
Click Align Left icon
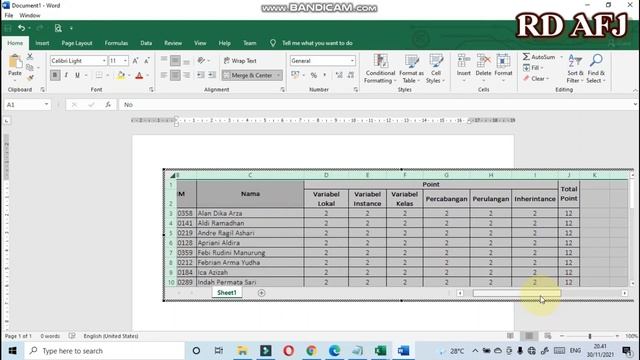click(164, 75)
